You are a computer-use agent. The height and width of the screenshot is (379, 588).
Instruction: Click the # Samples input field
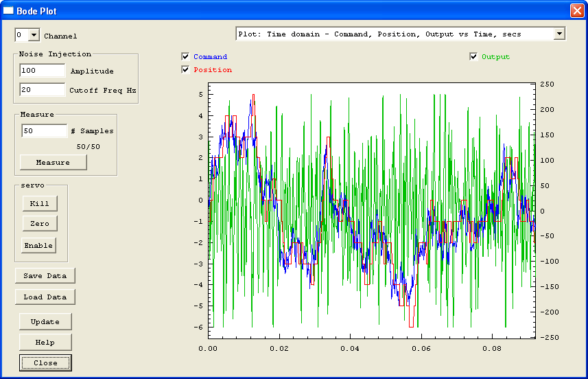43,130
